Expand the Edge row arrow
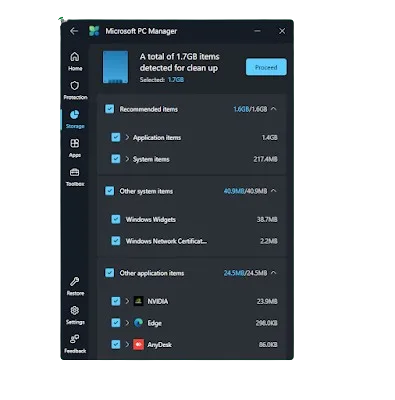Image resolution: width=395 pixels, height=400 pixels. pos(127,323)
